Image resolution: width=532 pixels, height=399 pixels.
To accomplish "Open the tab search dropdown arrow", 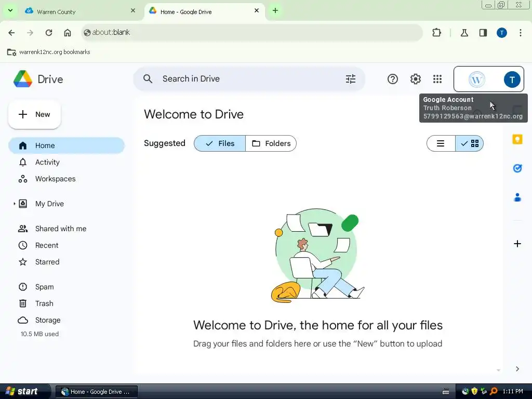I will (x=10, y=10).
